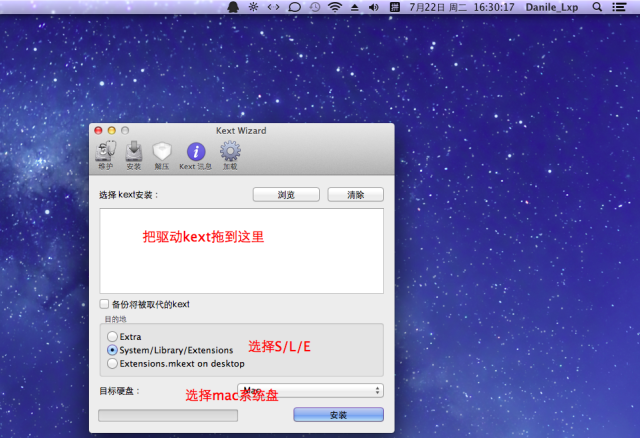The width and height of the screenshot is (640, 438).
Task: Open Notification Center list icon
Action: (x=621, y=7)
